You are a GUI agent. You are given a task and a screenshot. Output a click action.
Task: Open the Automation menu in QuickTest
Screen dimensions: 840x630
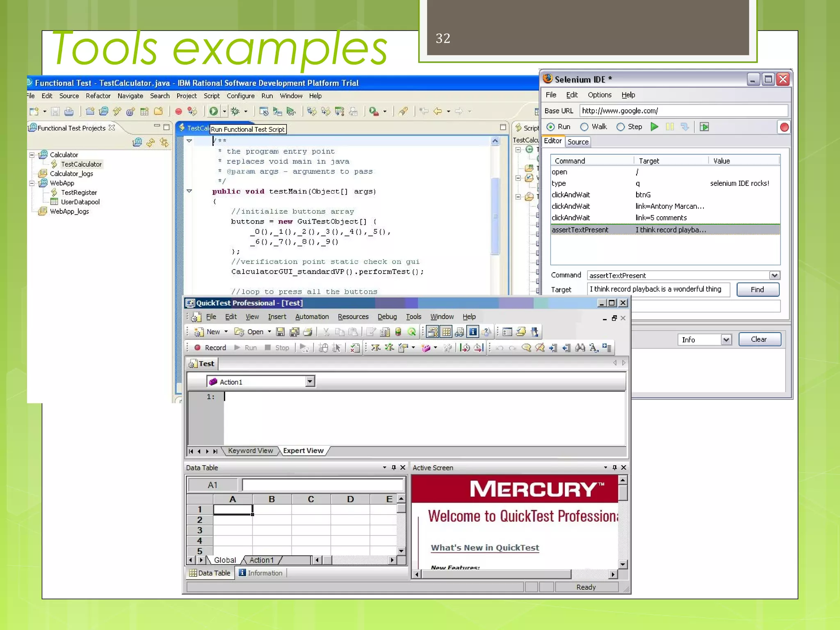pos(312,317)
